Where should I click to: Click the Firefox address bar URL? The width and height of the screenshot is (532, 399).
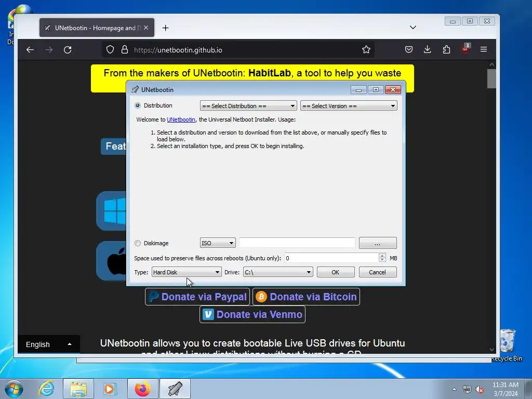[178, 50]
